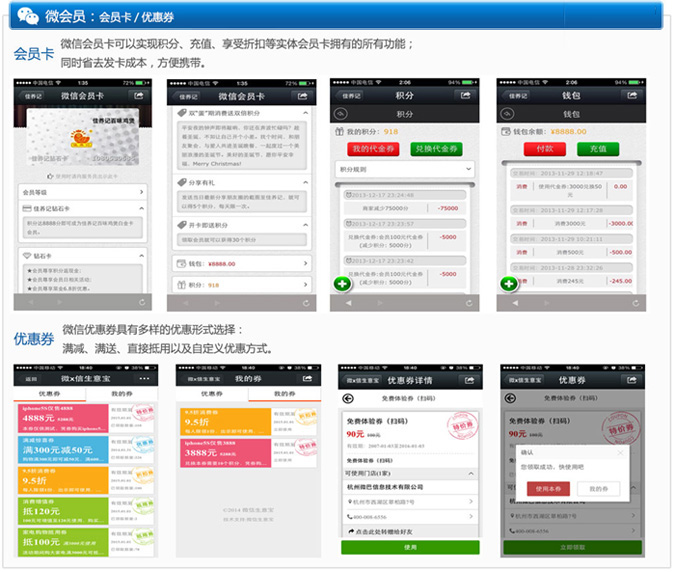
Task: Close the 确认 dialog with the X
Action: point(620,452)
